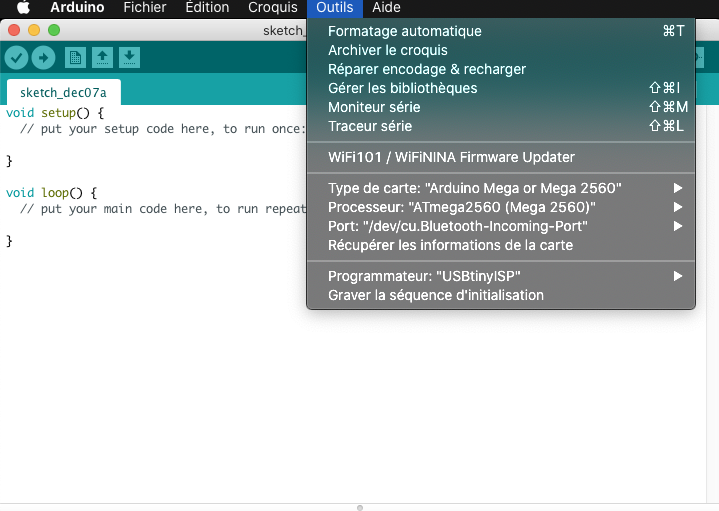
Task: Open the Apple menu
Action: (23, 7)
